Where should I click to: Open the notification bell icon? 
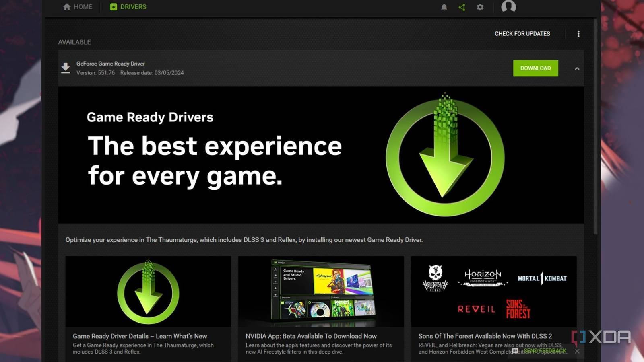pos(444,7)
